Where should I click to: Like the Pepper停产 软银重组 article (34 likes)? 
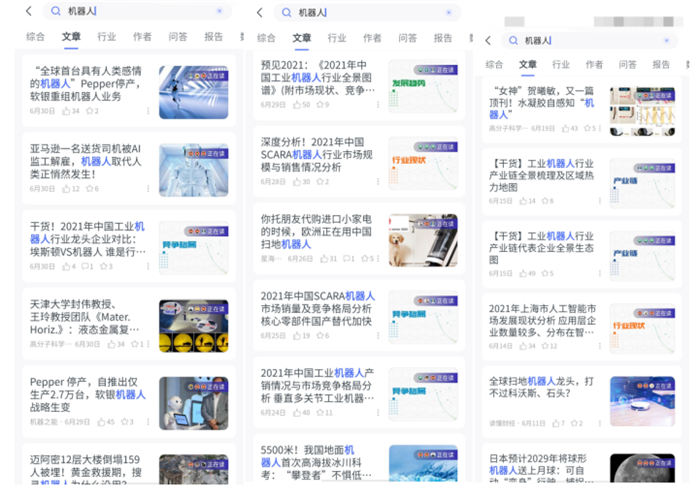(66, 111)
